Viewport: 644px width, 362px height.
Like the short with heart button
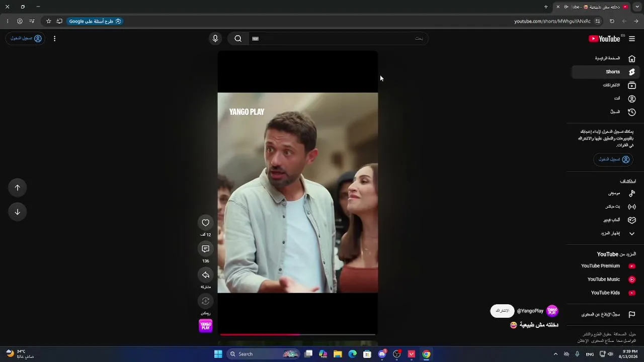click(x=206, y=223)
